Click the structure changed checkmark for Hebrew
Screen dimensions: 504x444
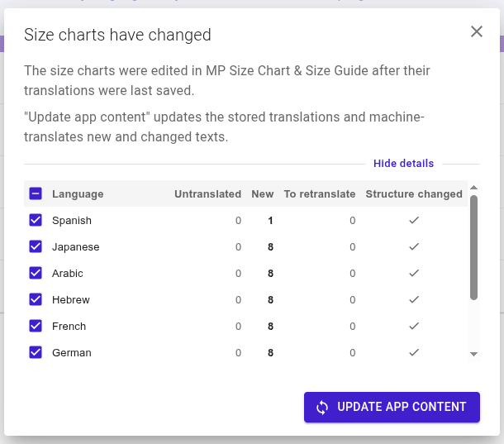[414, 299]
